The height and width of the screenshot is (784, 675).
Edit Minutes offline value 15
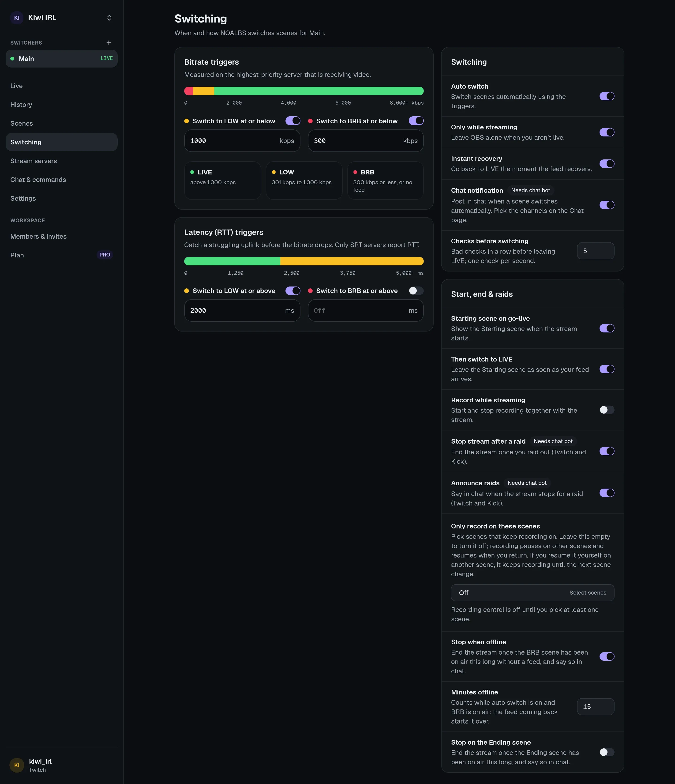coord(596,706)
